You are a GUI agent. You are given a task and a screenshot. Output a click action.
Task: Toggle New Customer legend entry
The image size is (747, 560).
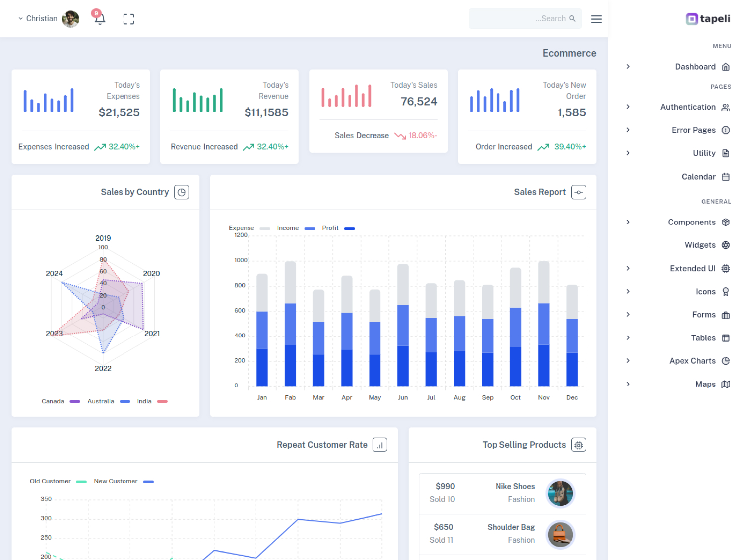[x=124, y=481]
